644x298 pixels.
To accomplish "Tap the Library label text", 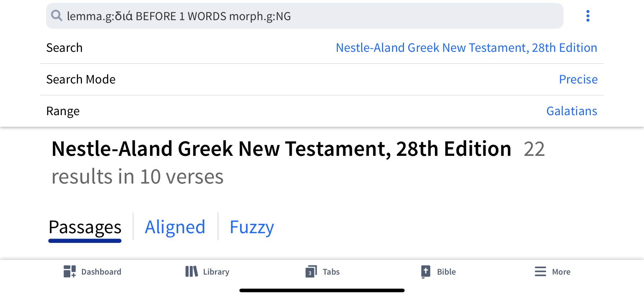I will pos(216,272).
